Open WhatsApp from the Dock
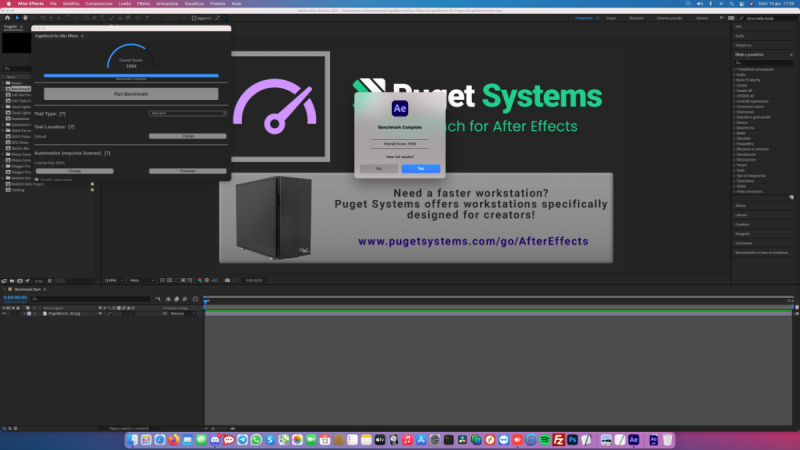Image resolution: width=800 pixels, height=450 pixels. pos(256,439)
